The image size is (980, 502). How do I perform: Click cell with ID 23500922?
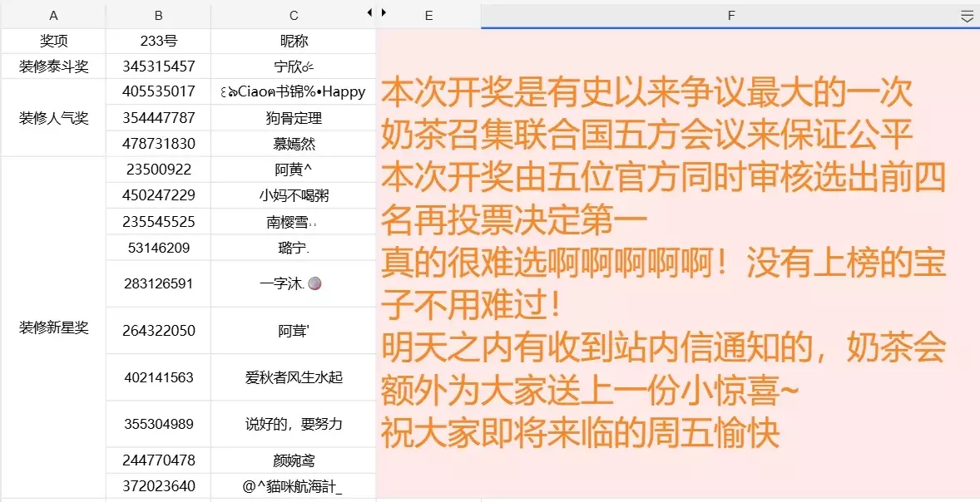coord(158,170)
